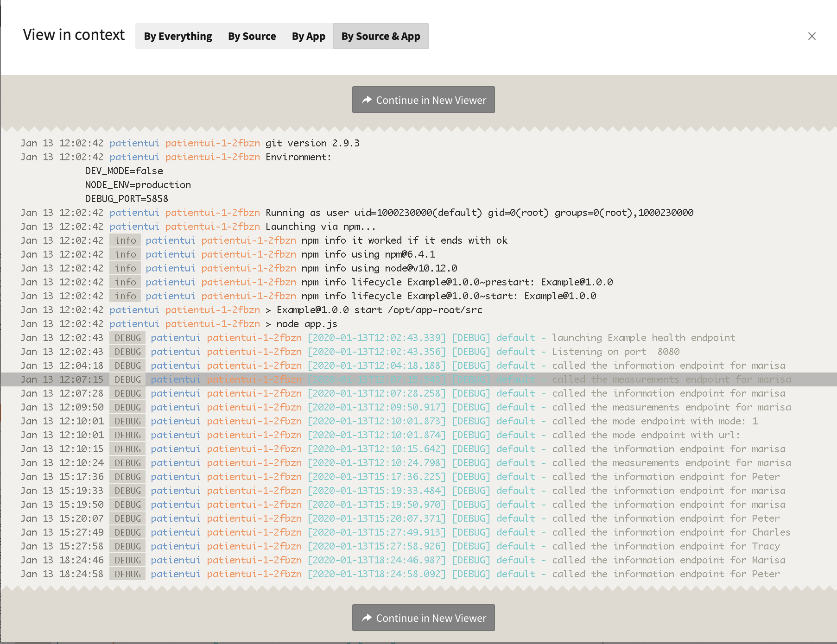The height and width of the screenshot is (644, 837).
Task: Click the 'Example@1.0.0 start /opt/app-root/src' message
Action: tap(374, 310)
